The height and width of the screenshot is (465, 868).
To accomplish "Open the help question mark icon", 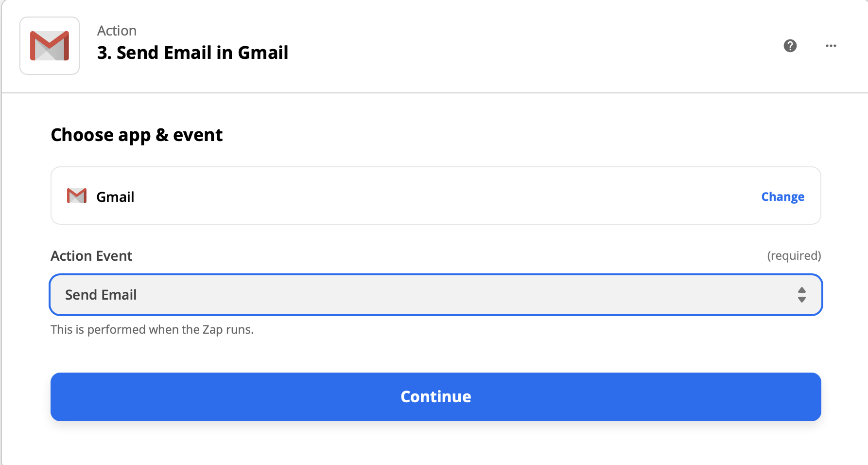I will tap(790, 46).
